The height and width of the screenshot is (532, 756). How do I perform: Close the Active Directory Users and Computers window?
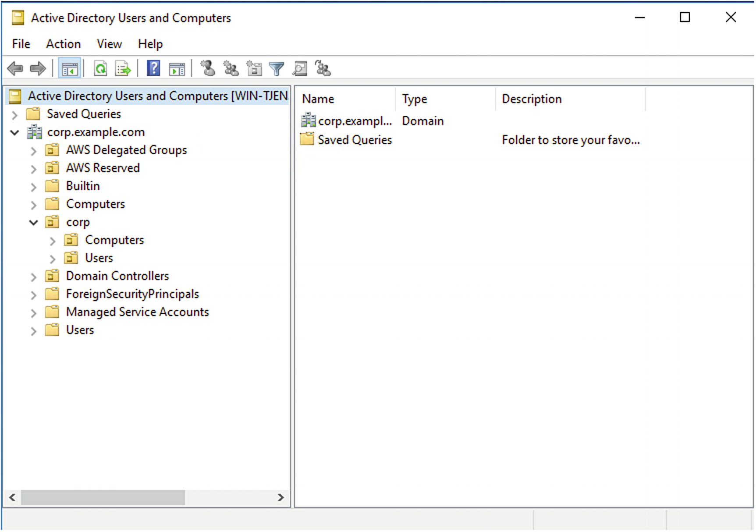click(731, 18)
